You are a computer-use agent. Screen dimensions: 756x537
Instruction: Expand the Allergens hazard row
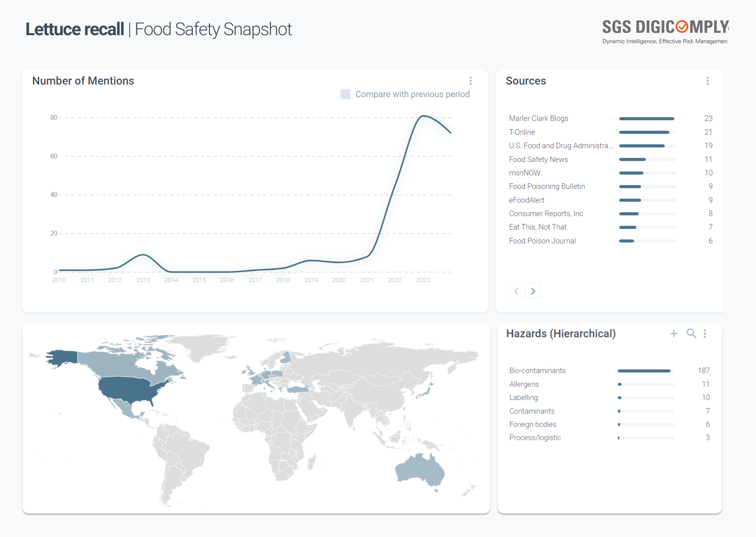tap(524, 384)
